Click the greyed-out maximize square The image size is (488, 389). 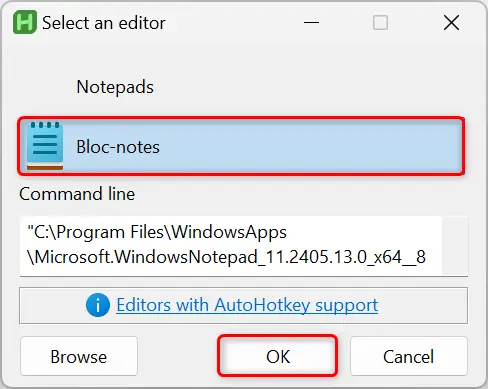click(x=380, y=23)
